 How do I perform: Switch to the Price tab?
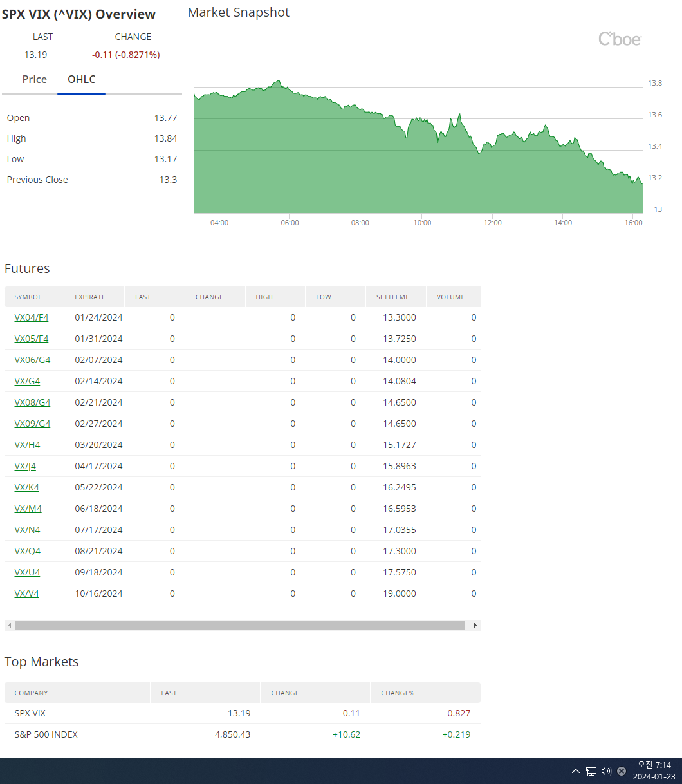[x=35, y=79]
